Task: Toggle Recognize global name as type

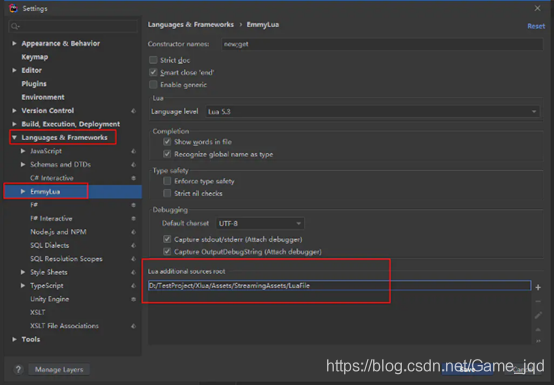Action: coord(167,154)
